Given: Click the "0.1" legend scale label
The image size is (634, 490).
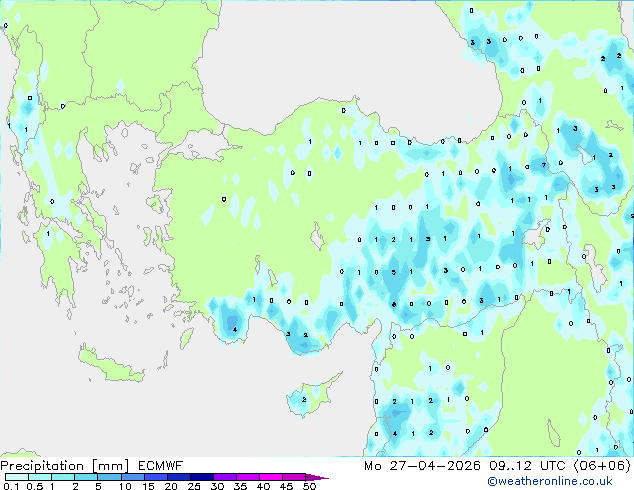Looking at the screenshot, I should (x=11, y=486).
